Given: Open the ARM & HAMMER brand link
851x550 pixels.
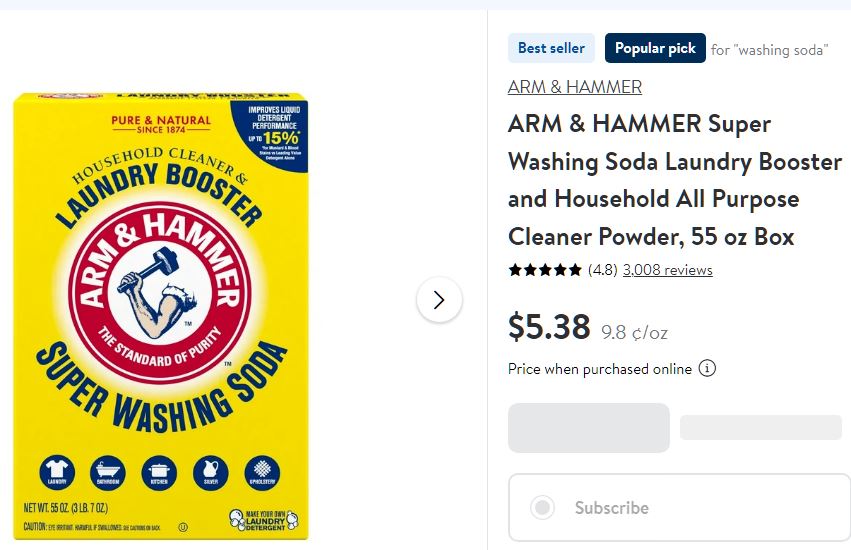Looking at the screenshot, I should 575,87.
